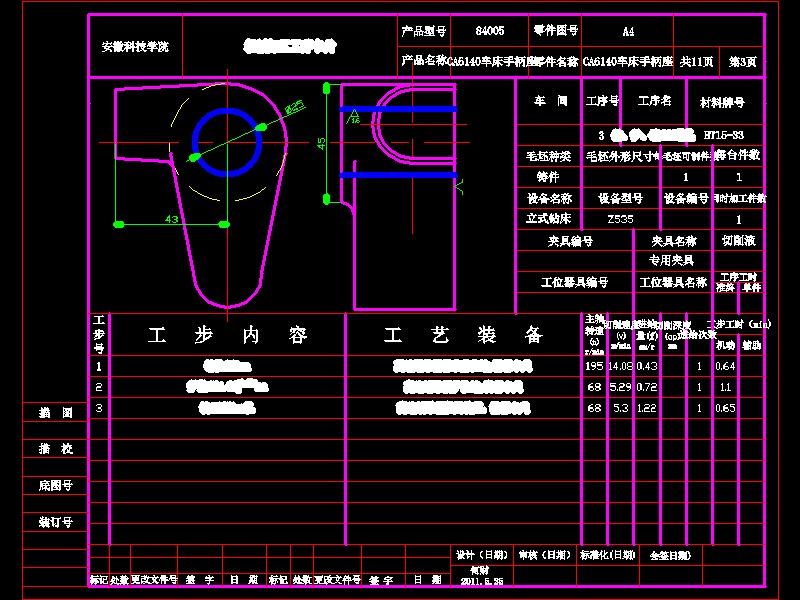This screenshot has width=800, height=600.
Task: Click the green dimension 45 in the drawing
Action: pos(321,143)
